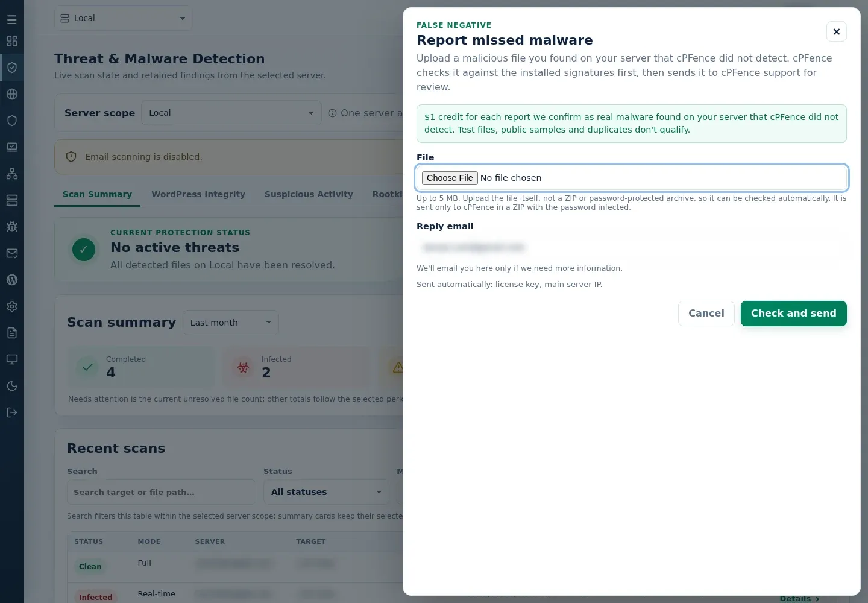
Task: Open the bug icon in the sidebar
Action: tap(12, 227)
